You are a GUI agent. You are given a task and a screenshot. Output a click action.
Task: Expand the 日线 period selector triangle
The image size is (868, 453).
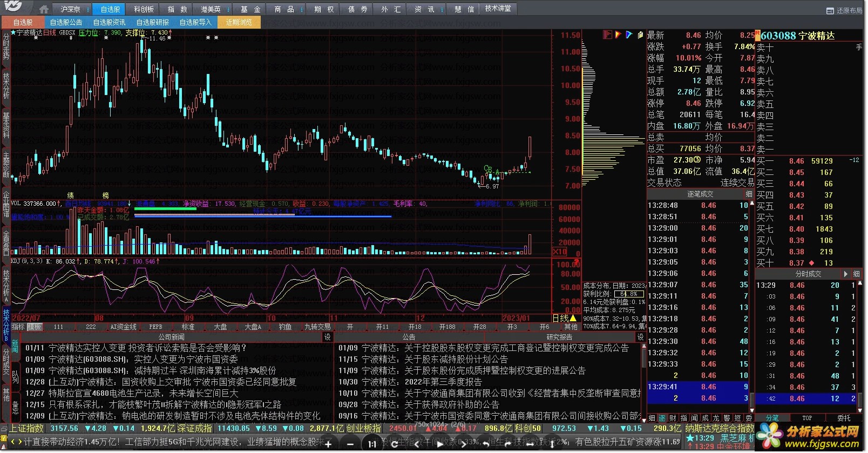coord(573,319)
